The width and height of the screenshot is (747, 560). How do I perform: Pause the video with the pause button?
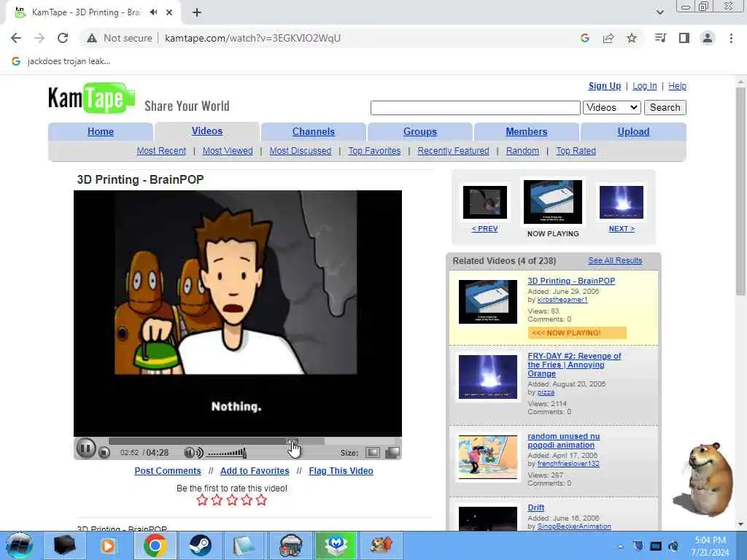point(86,448)
